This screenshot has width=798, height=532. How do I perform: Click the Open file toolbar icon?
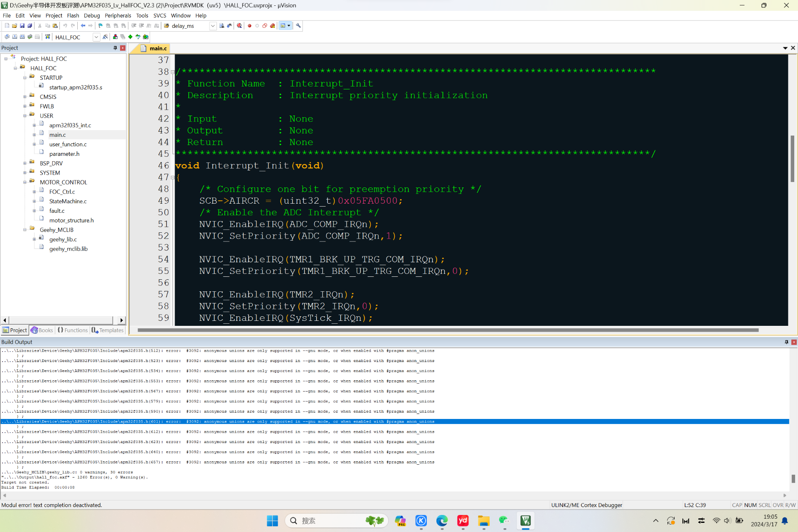(x=15, y=26)
